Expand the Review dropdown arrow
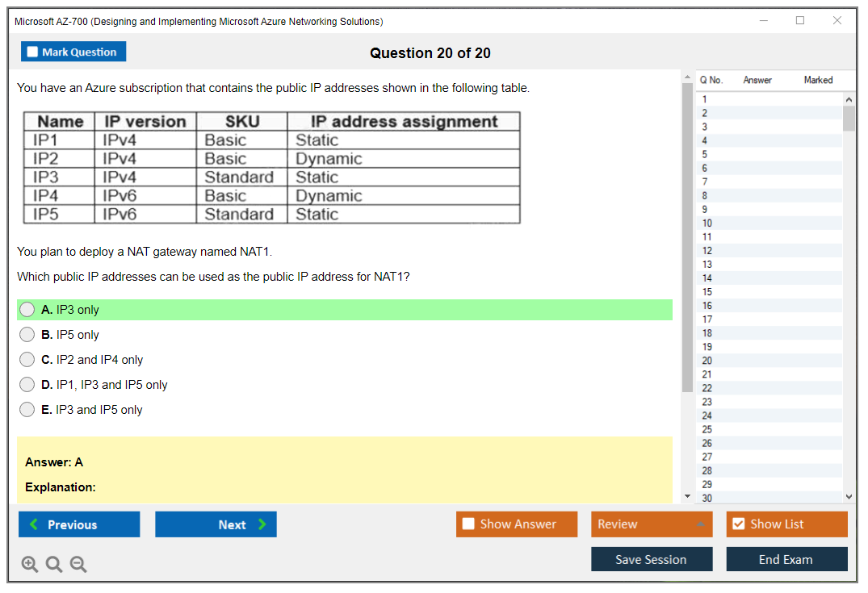The width and height of the screenshot is (868, 593). tap(700, 524)
